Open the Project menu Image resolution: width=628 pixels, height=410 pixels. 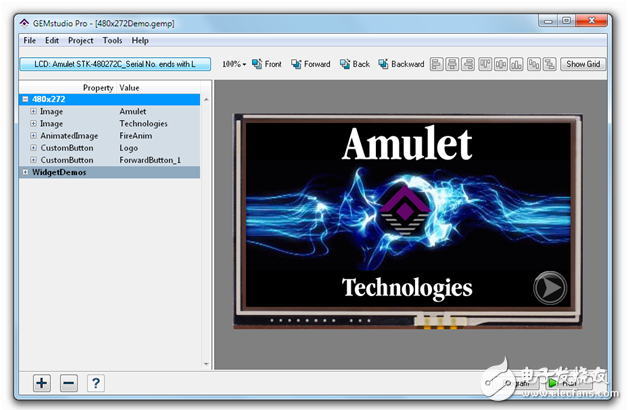pyautogui.click(x=81, y=40)
